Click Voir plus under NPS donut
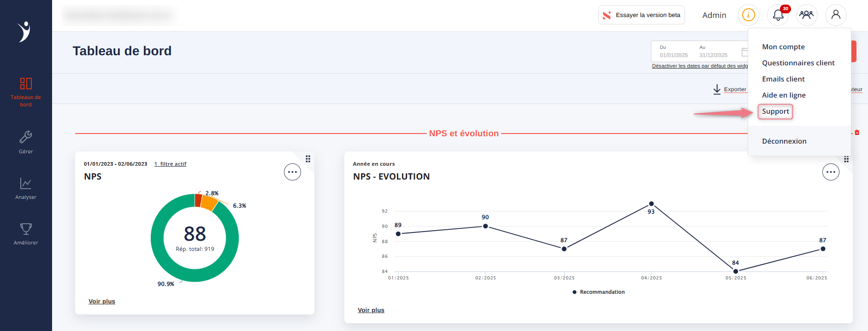868x331 pixels. pos(102,302)
